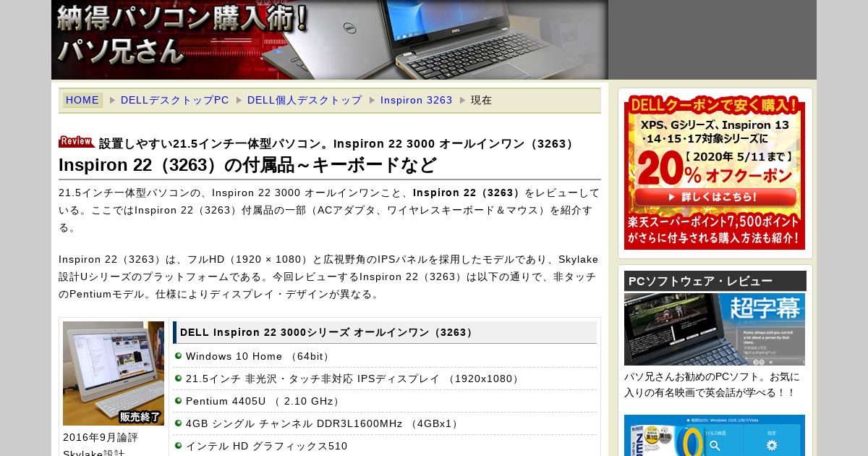Click the DELL Inspiron 22 3000シリーズ table heading
This screenshot has width=868, height=456.
[385, 332]
